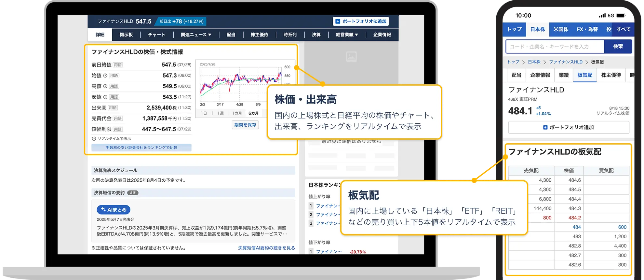Tap the 日本株 tab on phone
The width and height of the screenshot is (644, 280).
[538, 29]
